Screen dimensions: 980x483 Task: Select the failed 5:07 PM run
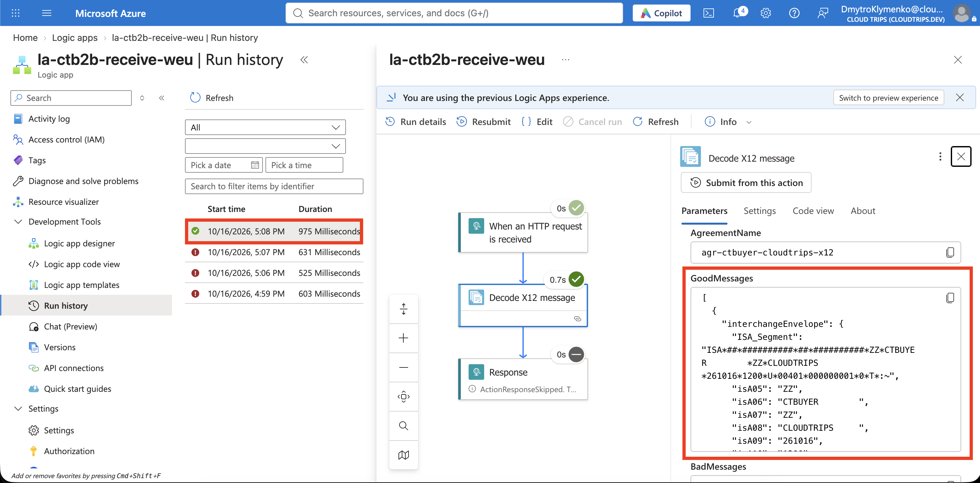pos(274,252)
